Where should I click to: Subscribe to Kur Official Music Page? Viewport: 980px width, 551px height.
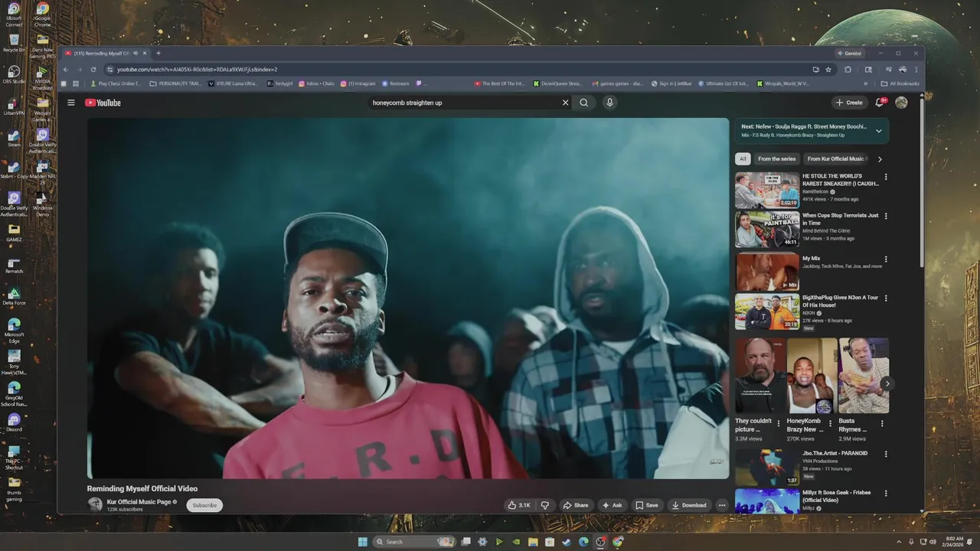[x=204, y=505]
